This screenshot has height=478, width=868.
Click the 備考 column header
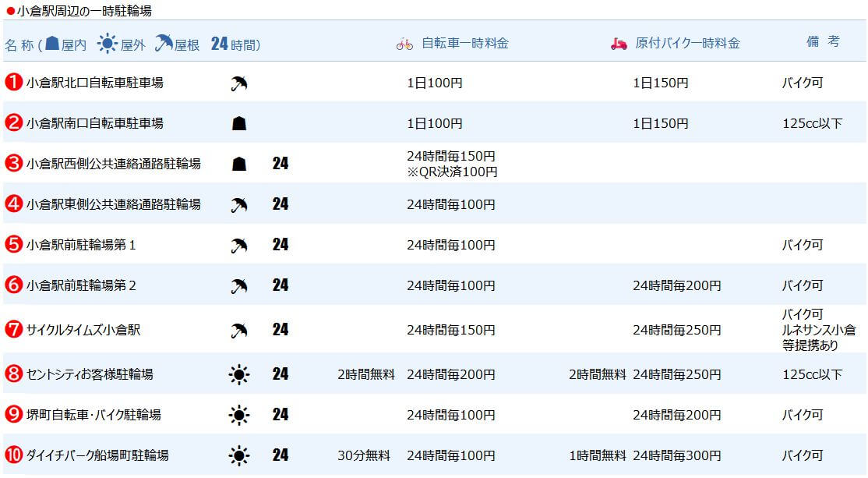pyautogui.click(x=823, y=41)
